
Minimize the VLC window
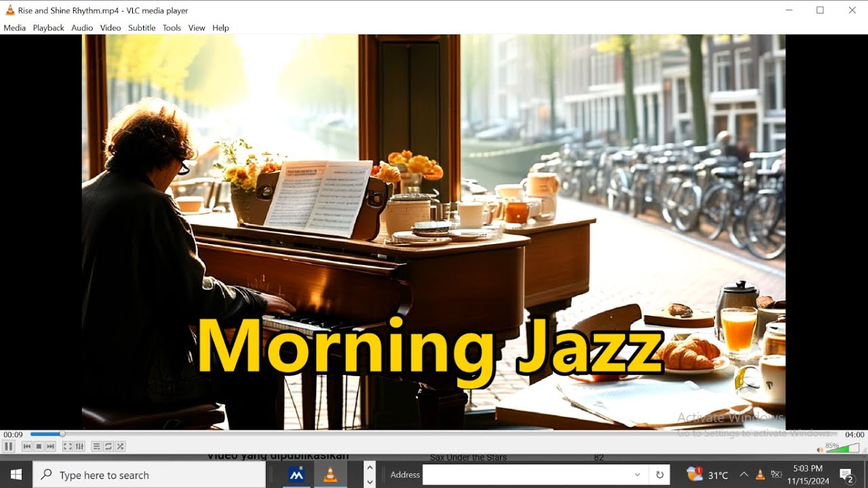click(789, 10)
